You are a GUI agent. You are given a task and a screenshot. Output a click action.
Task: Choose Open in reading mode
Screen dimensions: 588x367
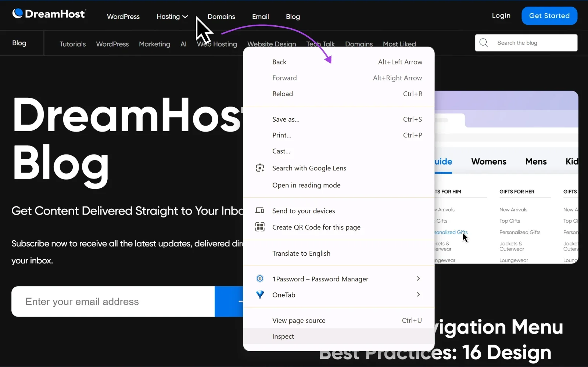coord(338,185)
